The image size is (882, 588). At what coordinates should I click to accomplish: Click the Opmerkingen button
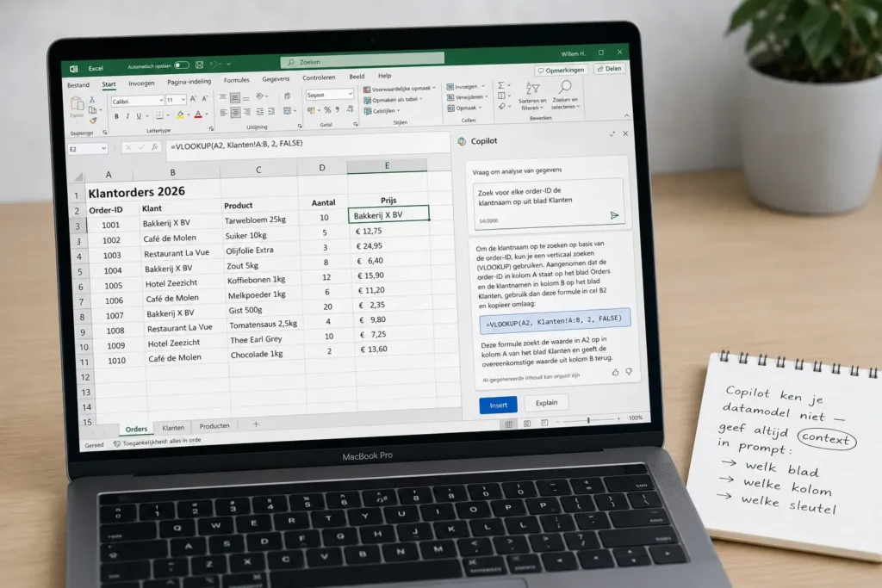pos(562,71)
